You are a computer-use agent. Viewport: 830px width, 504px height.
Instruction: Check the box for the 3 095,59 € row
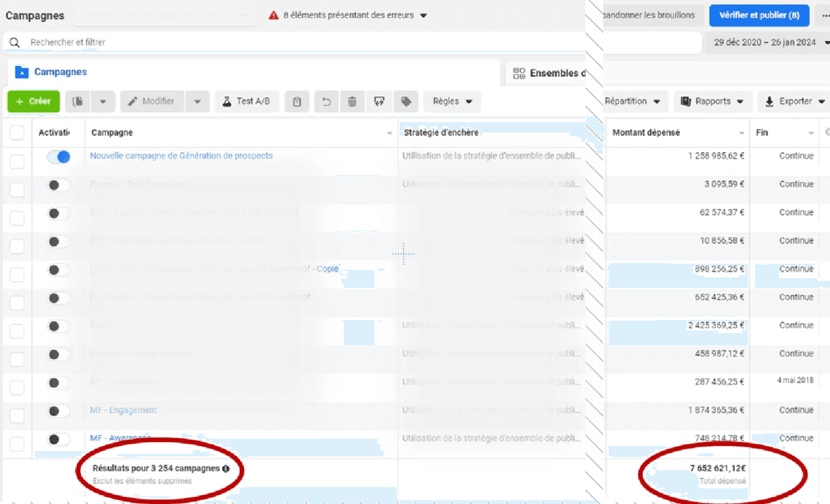click(17, 189)
